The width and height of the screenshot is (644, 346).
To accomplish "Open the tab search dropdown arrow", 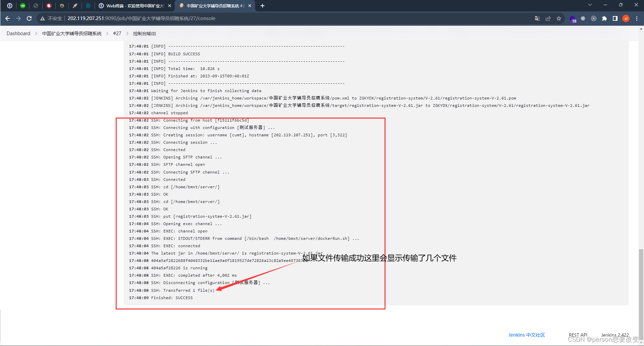I will point(590,5).
